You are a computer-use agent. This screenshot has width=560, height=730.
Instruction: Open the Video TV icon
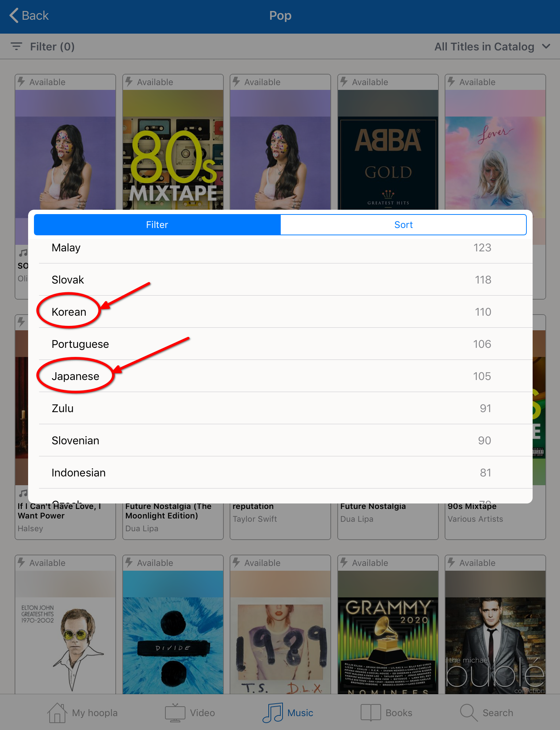[x=175, y=712]
